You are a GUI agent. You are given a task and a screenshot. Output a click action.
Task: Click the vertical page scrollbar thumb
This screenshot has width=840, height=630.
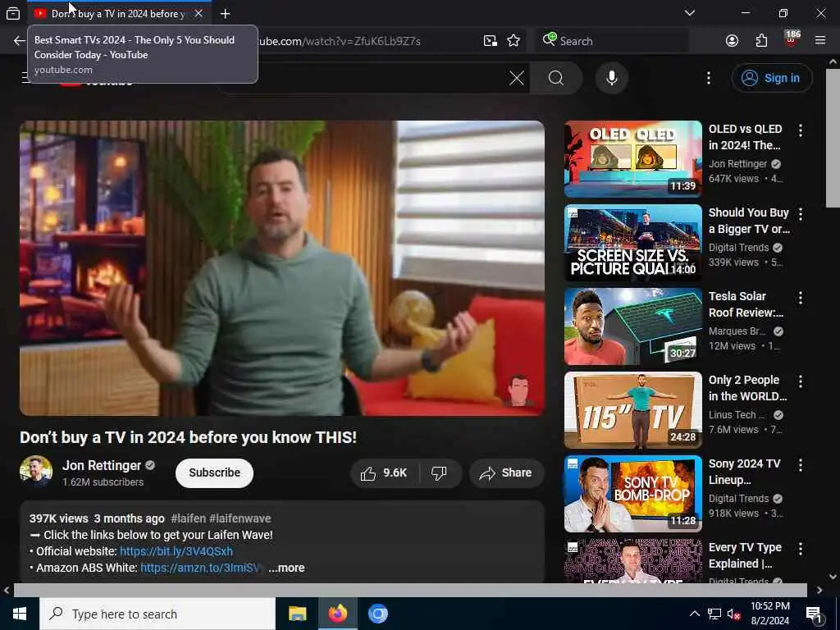[833, 138]
